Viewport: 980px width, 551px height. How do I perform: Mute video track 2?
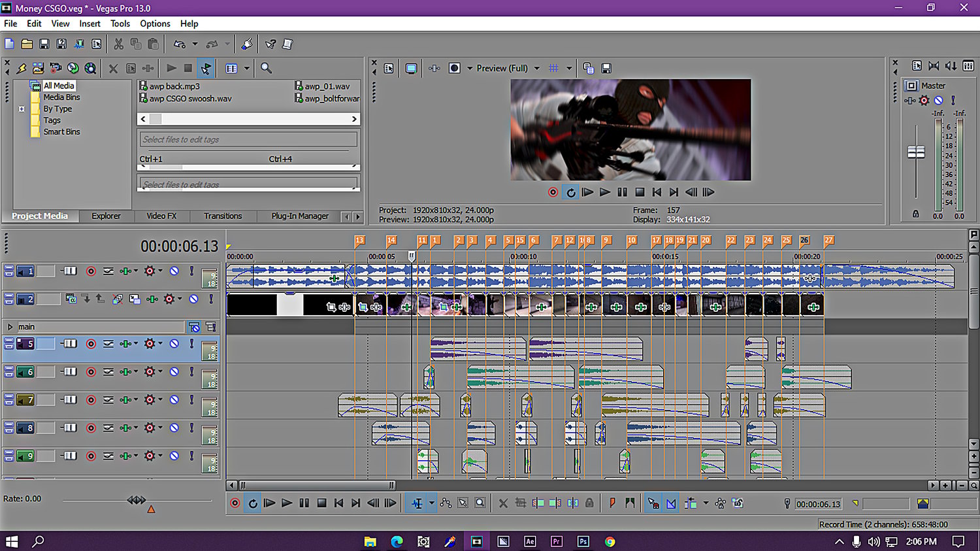[x=194, y=299]
